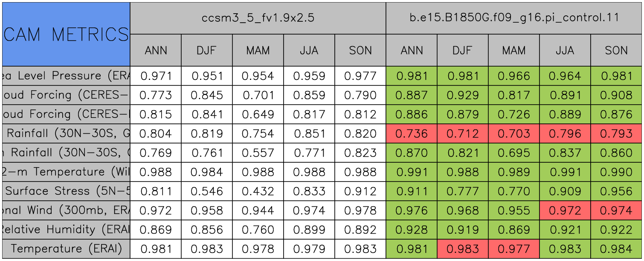This screenshot has width=644, height=261.
Task: Select the red Zonal Wind SON cell 0.974
Action: (616, 211)
